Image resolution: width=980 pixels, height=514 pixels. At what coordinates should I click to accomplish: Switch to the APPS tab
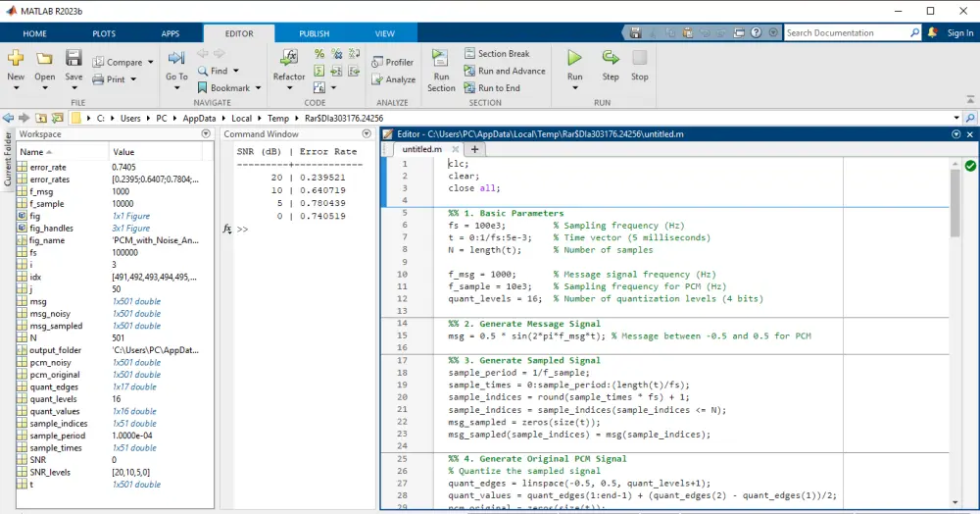170,33
